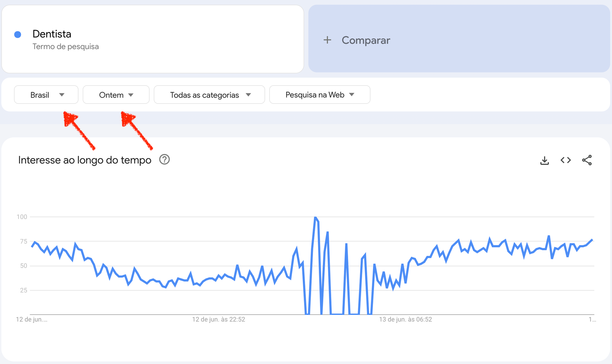Click the plus icon inside Comparar
The height and width of the screenshot is (364, 612).
coord(327,40)
